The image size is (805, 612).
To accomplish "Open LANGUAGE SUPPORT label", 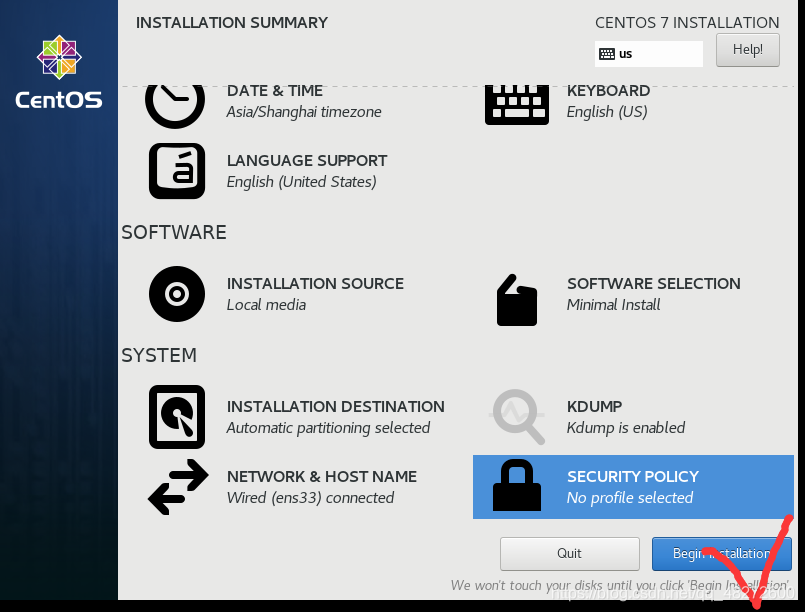I will click(307, 161).
